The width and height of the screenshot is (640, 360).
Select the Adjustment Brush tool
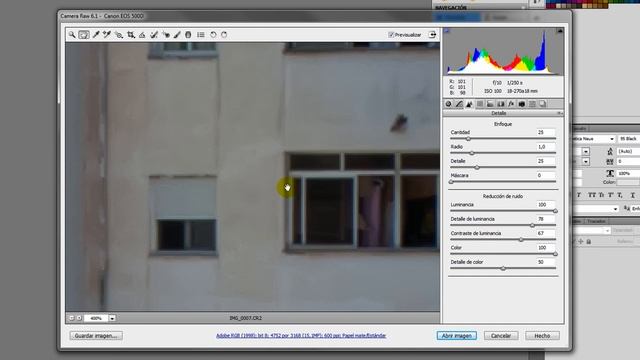tap(177, 35)
